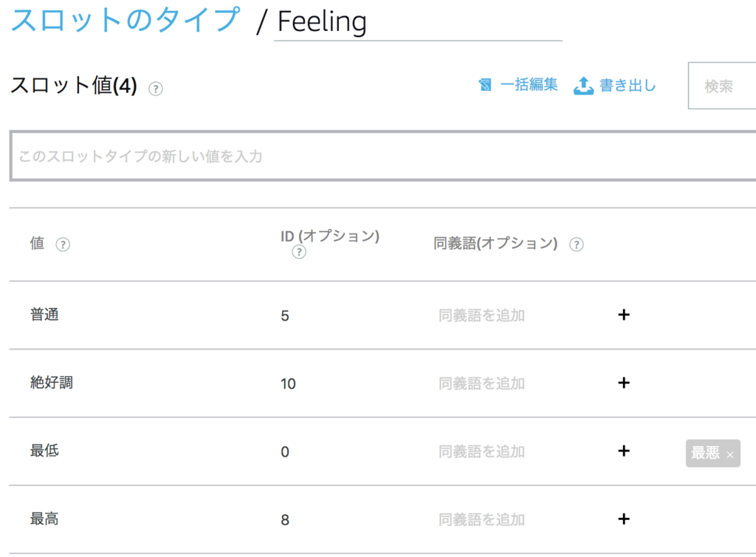This screenshot has height=557, width=756.
Task: Open 一括編集 bulk edit
Action: click(518, 86)
